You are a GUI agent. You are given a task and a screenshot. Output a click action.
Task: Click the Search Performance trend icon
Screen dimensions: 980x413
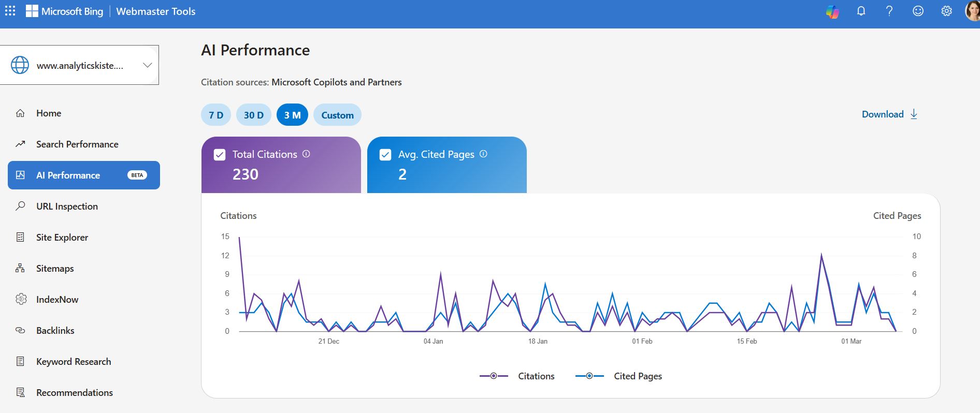[20, 144]
